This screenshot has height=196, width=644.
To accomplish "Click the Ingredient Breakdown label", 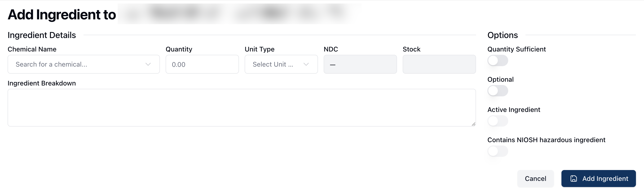I will pyautogui.click(x=41, y=83).
